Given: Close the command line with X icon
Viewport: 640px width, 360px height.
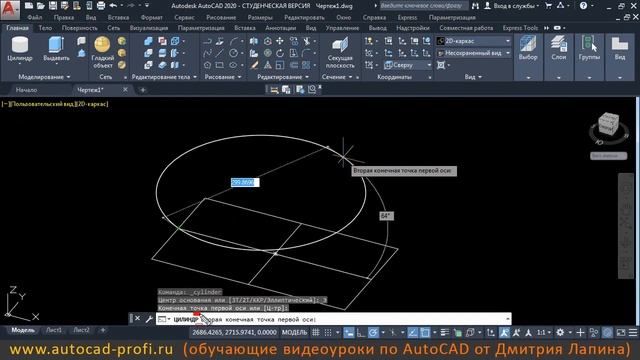Looking at the screenshot, I should click(138, 319).
